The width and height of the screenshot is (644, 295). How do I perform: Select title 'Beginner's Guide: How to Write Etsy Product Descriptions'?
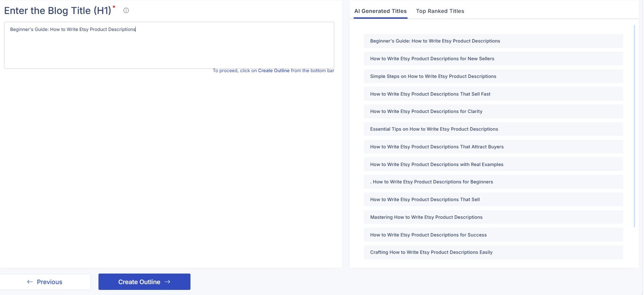point(493,41)
